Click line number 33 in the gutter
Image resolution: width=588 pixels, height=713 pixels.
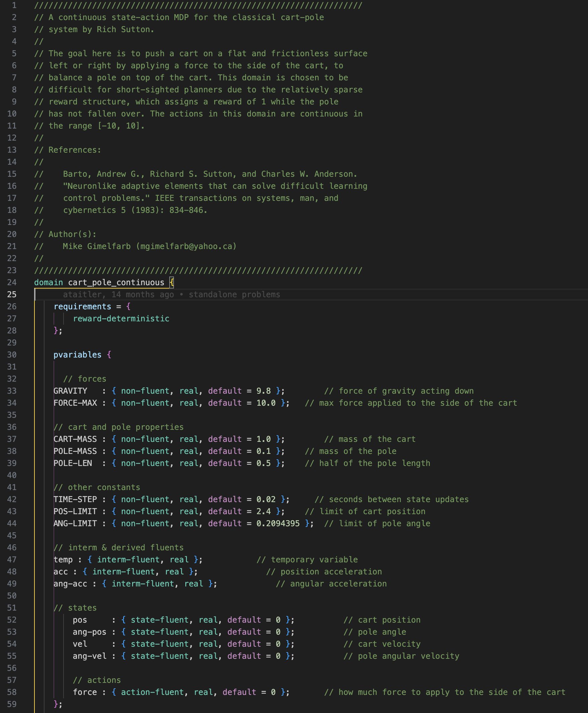tap(12, 391)
